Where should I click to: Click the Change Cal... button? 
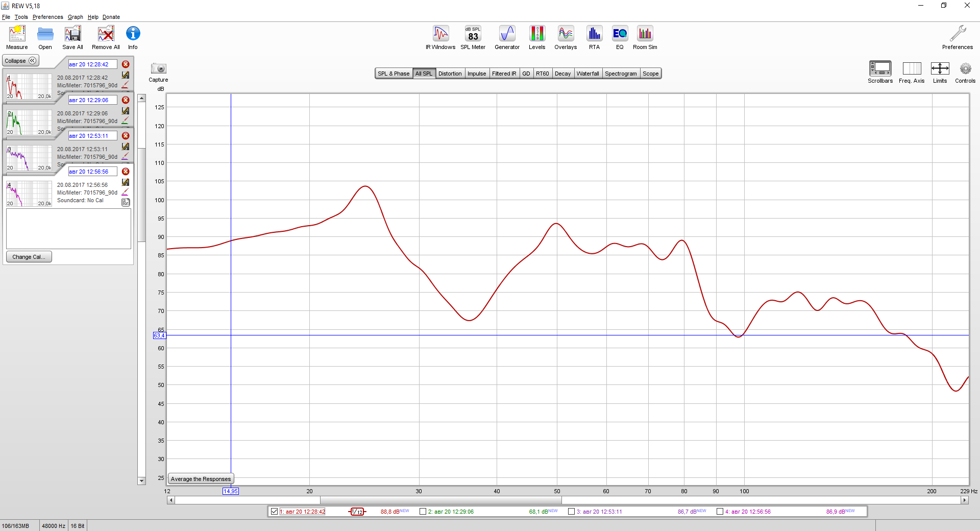point(29,257)
